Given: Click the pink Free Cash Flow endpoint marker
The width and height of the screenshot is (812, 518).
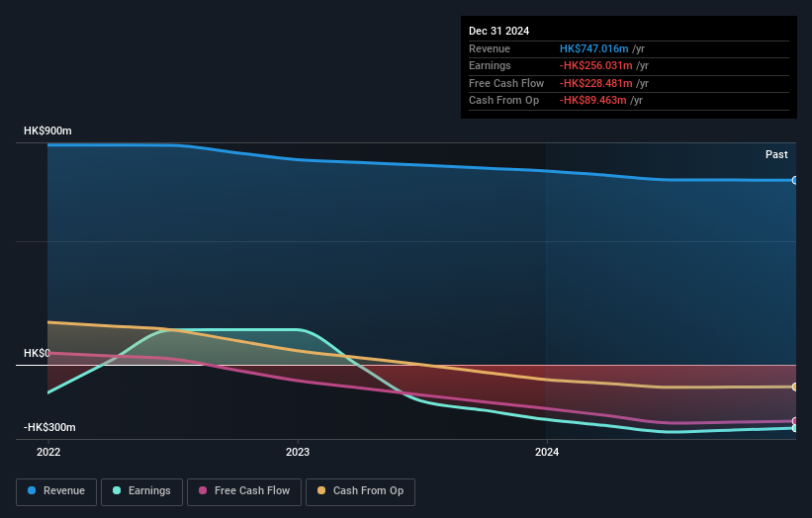Looking at the screenshot, I should (x=794, y=421).
